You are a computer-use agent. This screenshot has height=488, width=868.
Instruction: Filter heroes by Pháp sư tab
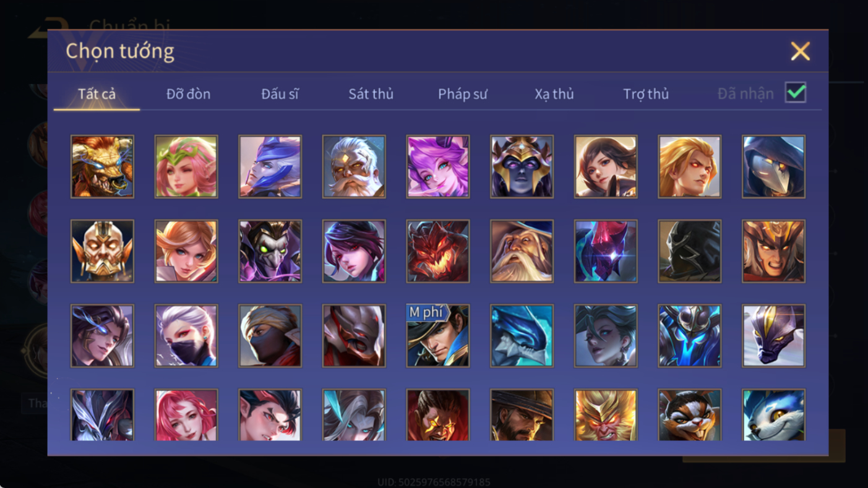pyautogui.click(x=463, y=94)
